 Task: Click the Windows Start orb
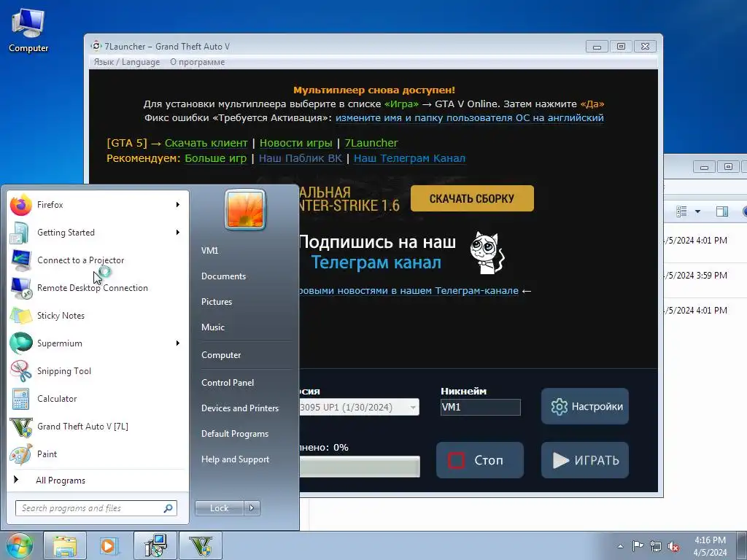tap(19, 545)
